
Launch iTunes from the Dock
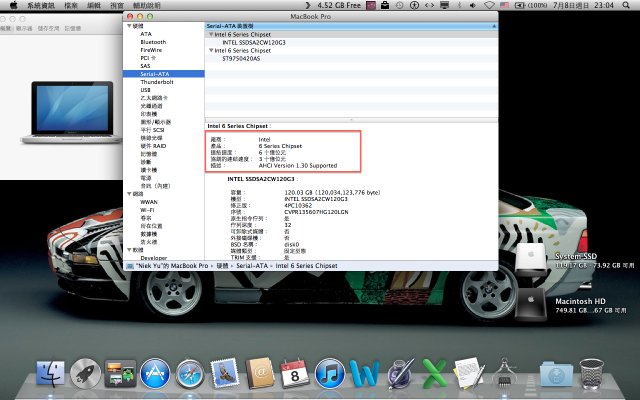click(330, 373)
